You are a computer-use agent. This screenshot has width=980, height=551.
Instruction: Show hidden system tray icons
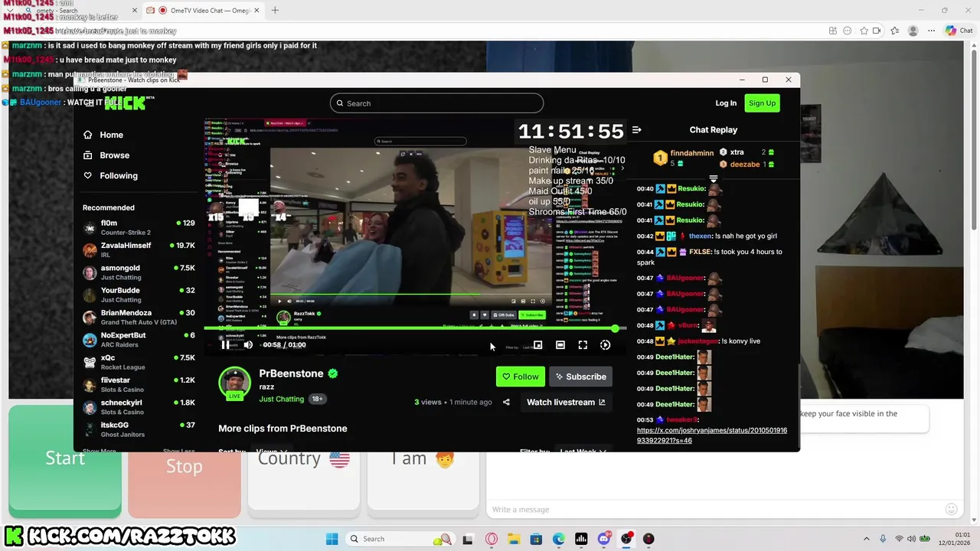point(867,539)
